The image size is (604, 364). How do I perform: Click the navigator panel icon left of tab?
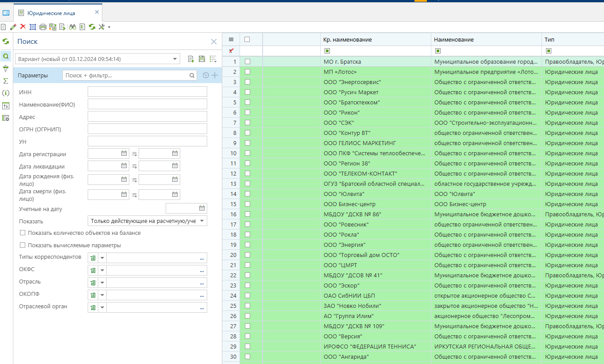point(6,13)
